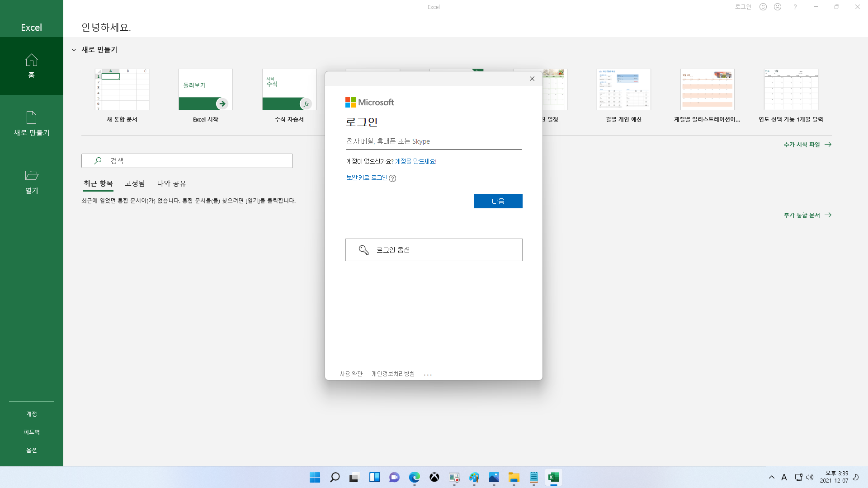Click into the 검색 search box
This screenshot has width=868, height=488.
pyautogui.click(x=187, y=161)
